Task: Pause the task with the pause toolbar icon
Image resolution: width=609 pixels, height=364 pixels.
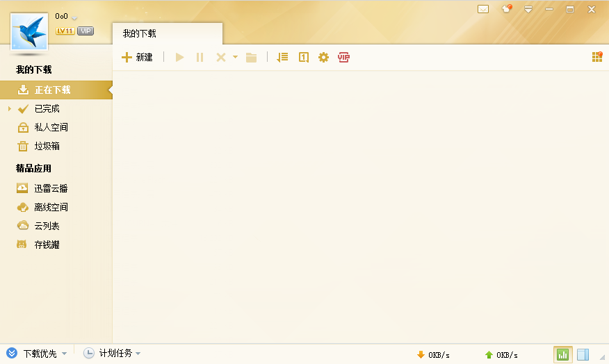Action: tap(200, 58)
